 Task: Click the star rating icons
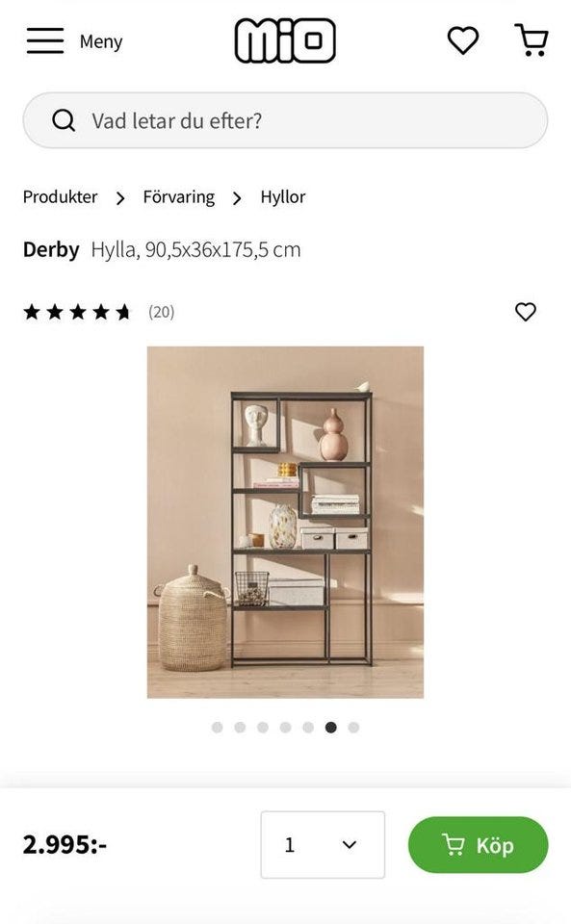(77, 312)
